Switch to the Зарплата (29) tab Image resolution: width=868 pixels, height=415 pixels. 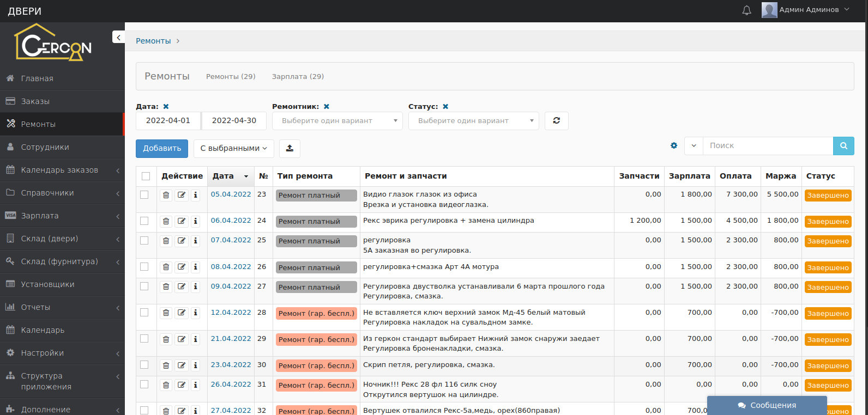[298, 77]
